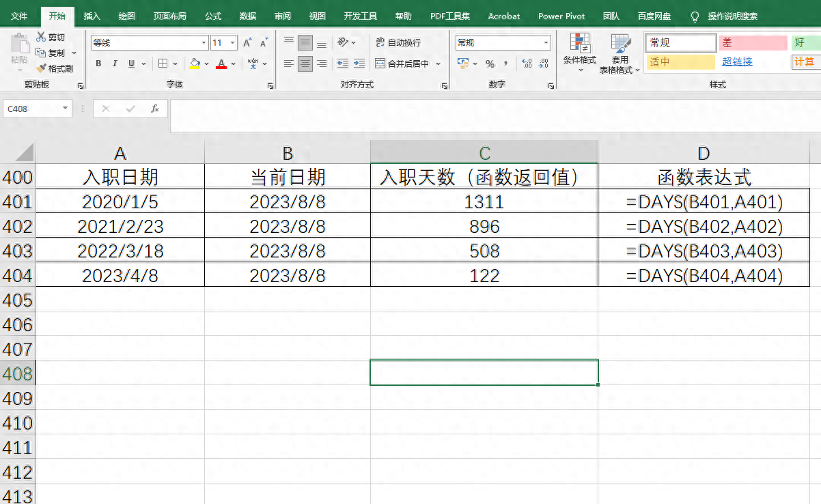Screen dimensions: 821x504
Task: Click the wén phonetic guide icon
Action: pyautogui.click(x=253, y=64)
